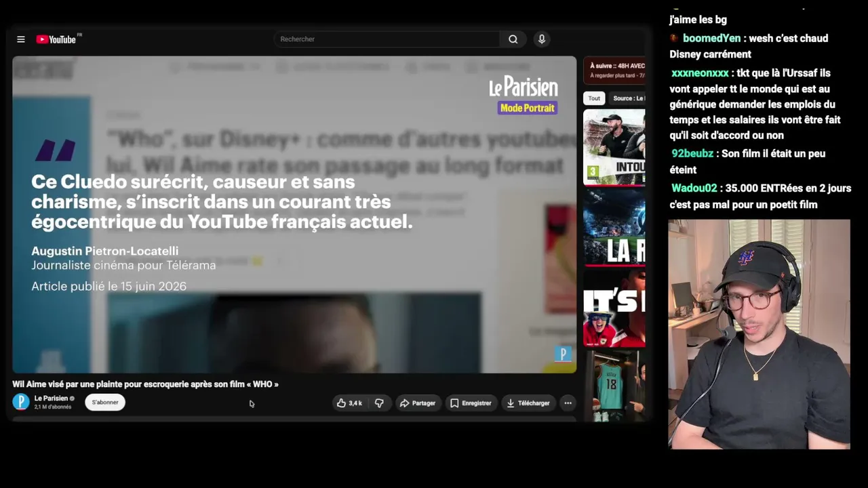
Task: Start voice search with the microphone icon
Action: [x=542, y=39]
